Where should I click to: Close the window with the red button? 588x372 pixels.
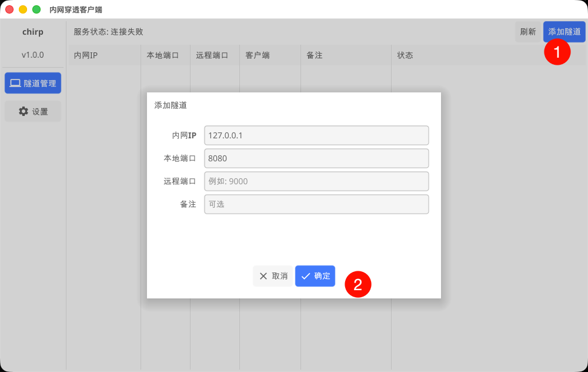click(9, 9)
